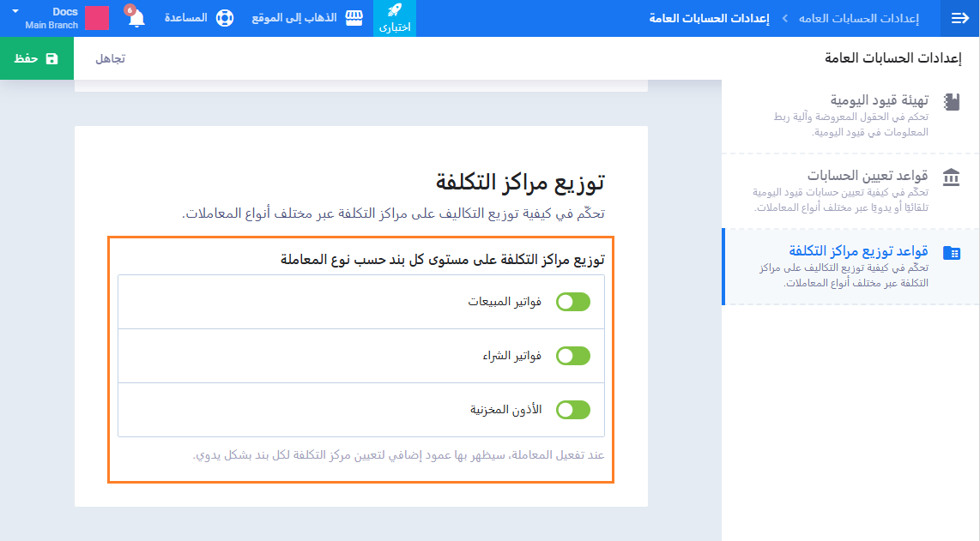Image resolution: width=980 pixels, height=541 pixels.
Task: Click the help lifebuoy icon
Action: (x=224, y=18)
